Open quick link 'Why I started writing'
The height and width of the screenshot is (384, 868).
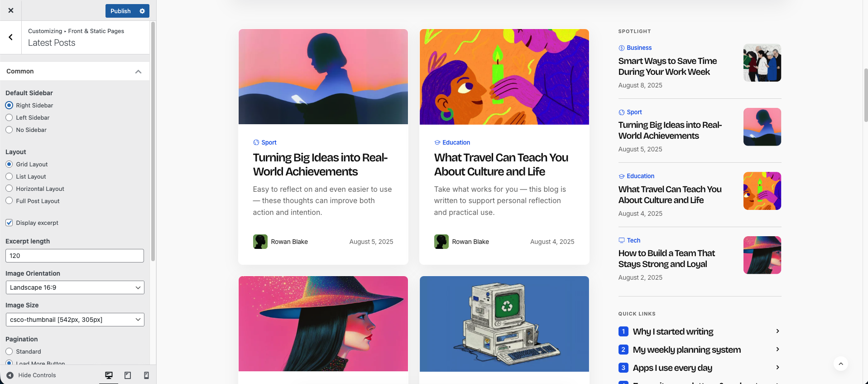pos(673,331)
